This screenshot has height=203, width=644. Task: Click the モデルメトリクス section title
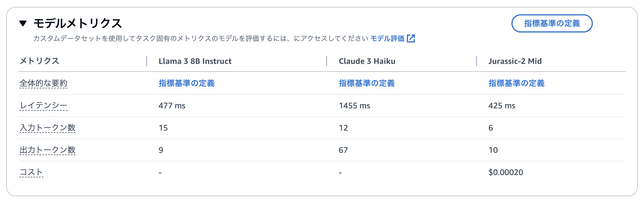click(x=78, y=23)
